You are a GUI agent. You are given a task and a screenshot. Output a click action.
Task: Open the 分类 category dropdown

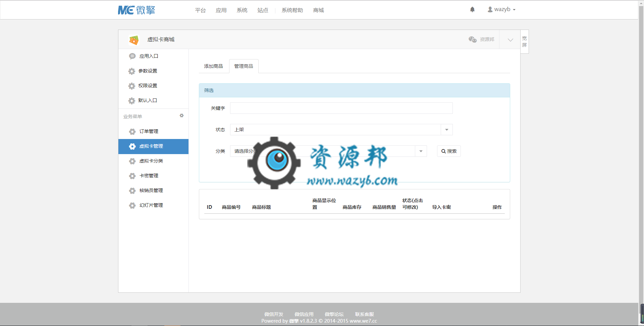pyautogui.click(x=328, y=151)
